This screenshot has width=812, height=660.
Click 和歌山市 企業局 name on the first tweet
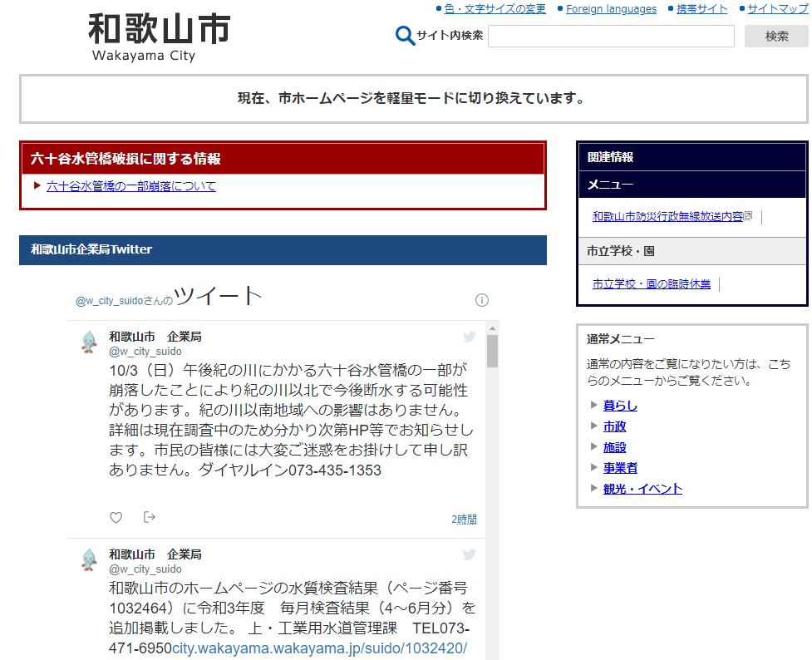(x=155, y=337)
